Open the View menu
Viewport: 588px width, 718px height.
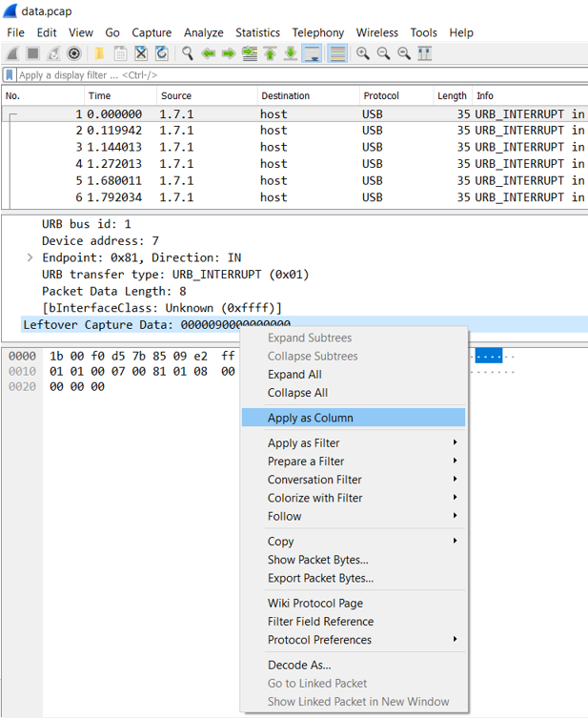click(81, 33)
